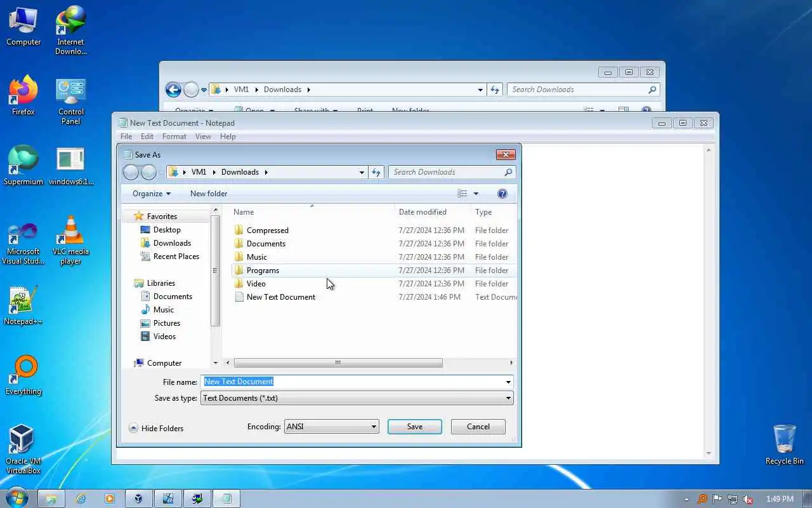Launch VLC media player shortcut

[x=71, y=240]
